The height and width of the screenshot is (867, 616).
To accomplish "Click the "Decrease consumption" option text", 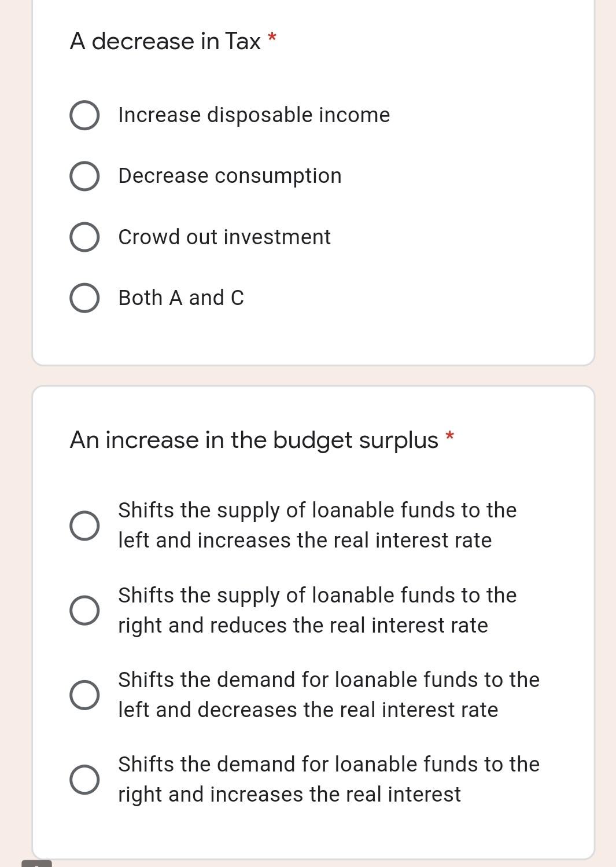I will (x=230, y=176).
